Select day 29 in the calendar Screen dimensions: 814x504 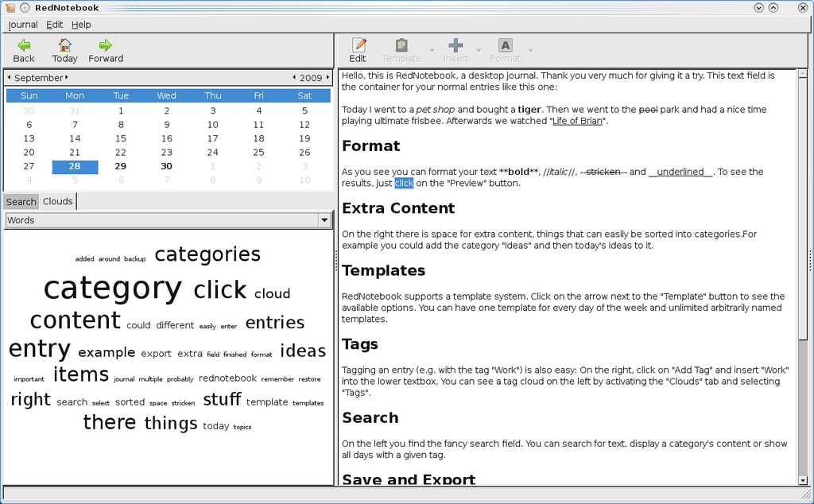[121, 166]
